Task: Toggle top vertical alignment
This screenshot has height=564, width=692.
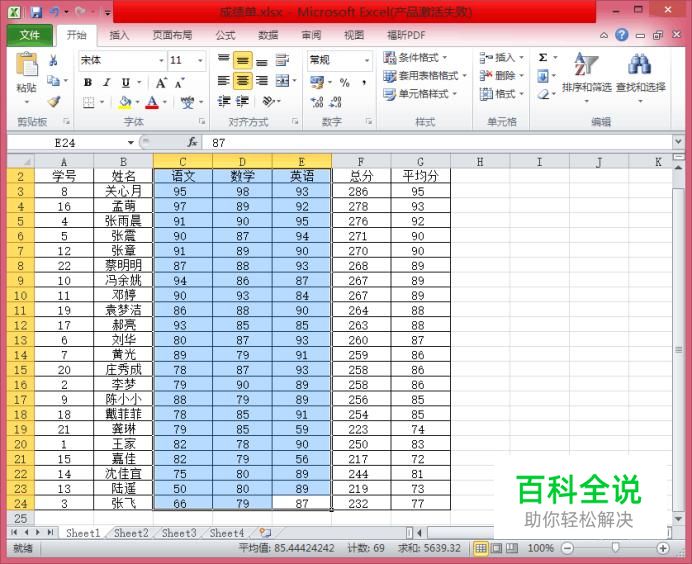Action: point(224,59)
